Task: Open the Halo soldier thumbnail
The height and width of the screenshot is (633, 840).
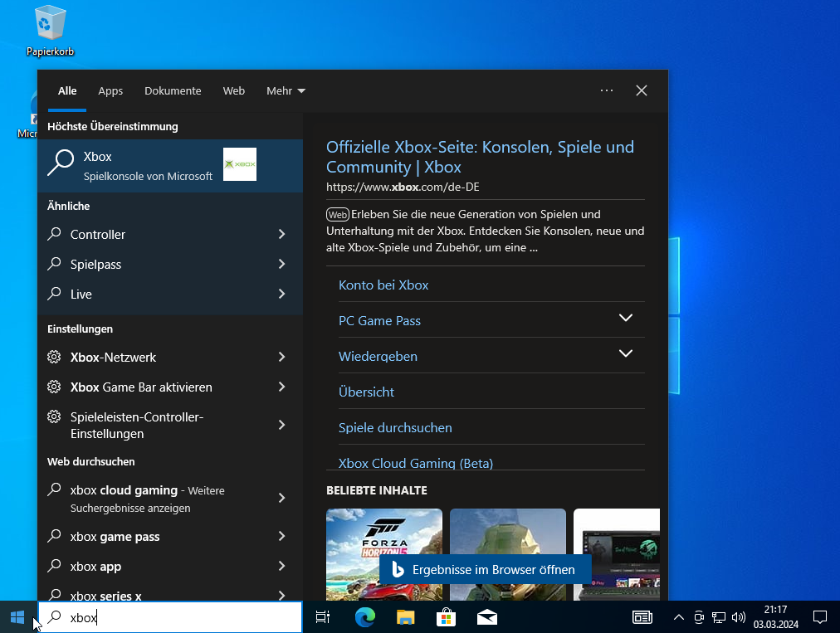Action: click(508, 554)
